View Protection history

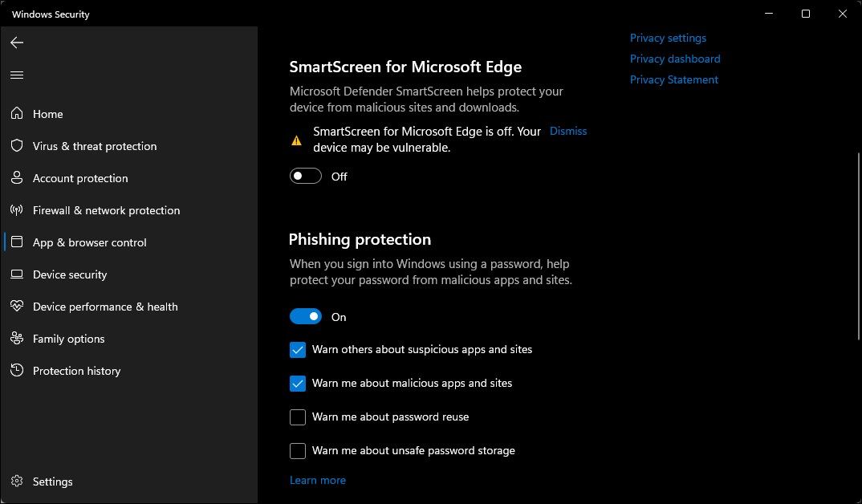(76, 371)
